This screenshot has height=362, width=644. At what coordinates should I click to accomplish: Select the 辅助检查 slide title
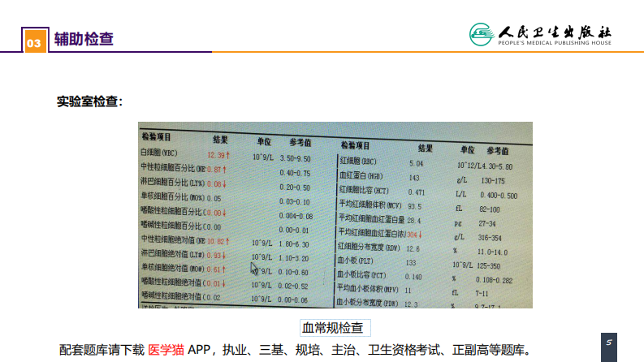(x=84, y=39)
